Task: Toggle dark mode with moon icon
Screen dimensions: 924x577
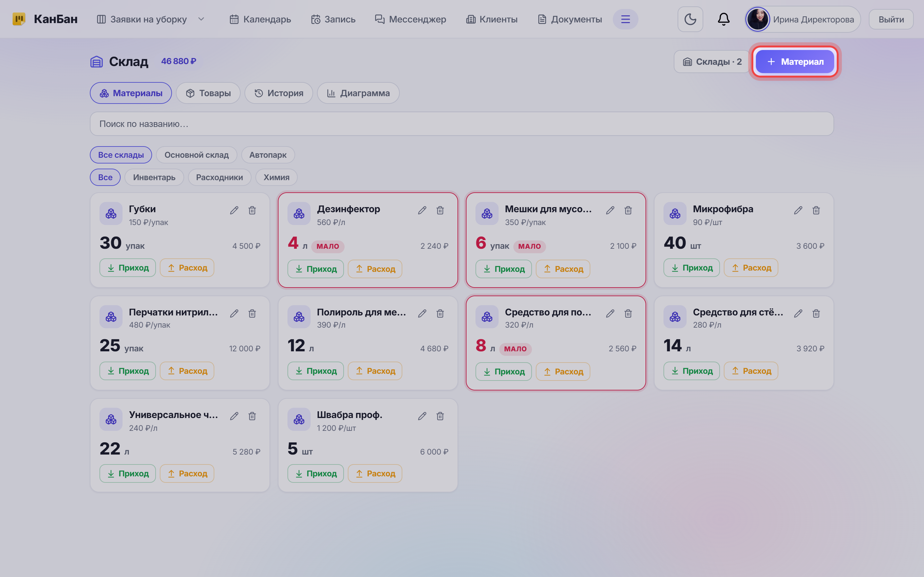Action: pos(690,19)
